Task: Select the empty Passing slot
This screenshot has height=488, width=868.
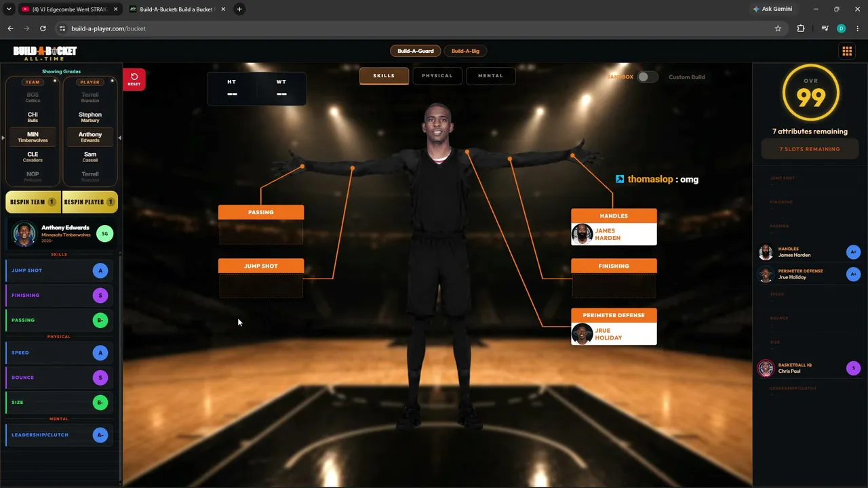Action: (x=261, y=232)
